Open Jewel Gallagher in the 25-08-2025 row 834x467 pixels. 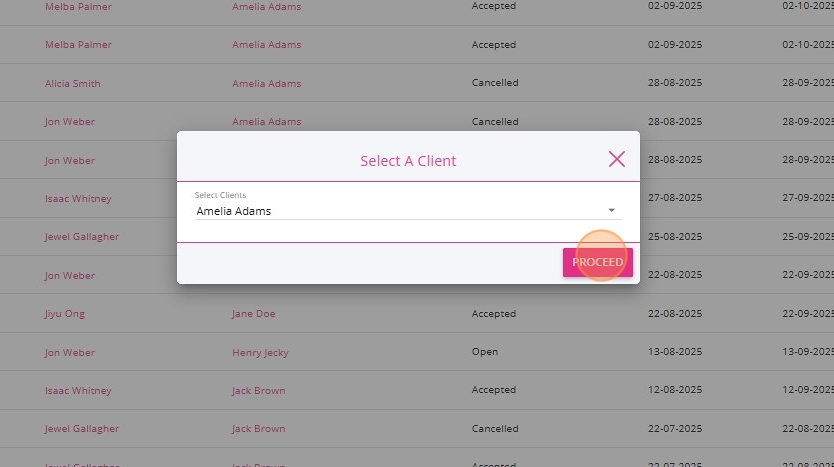point(82,237)
